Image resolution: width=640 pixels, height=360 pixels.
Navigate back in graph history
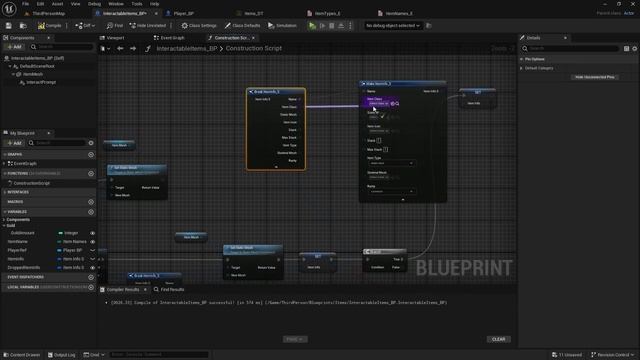(x=120, y=48)
